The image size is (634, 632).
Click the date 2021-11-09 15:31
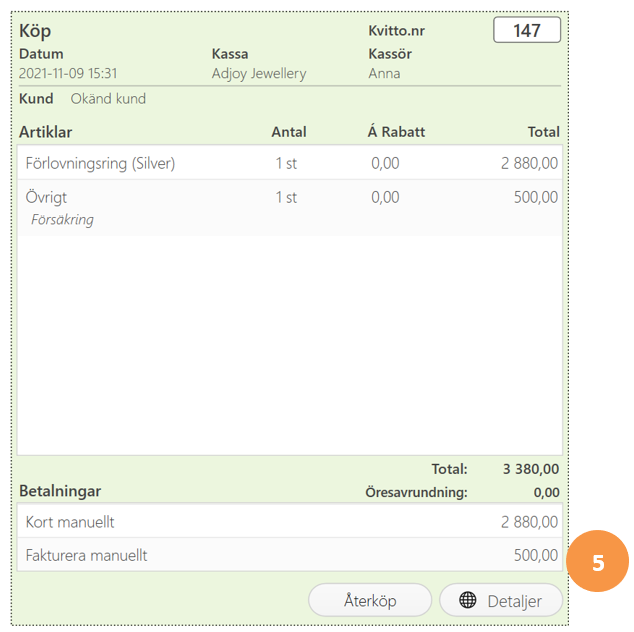click(x=68, y=73)
